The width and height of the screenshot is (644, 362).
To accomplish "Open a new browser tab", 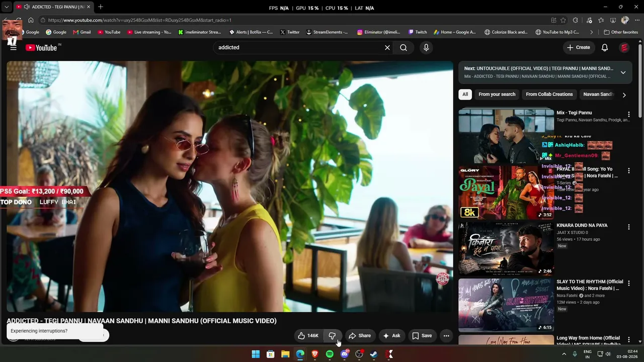I will pos(101,7).
